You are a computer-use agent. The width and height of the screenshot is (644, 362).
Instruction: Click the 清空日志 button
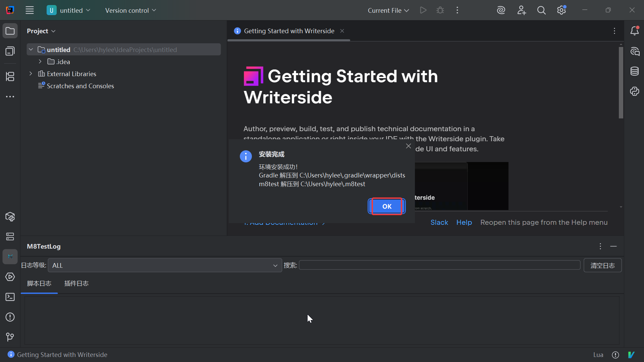(602, 265)
